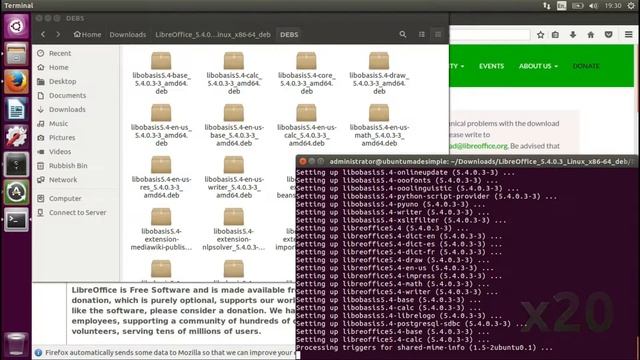Select libobasis5.4-en-us-base deb file
The width and height of the screenshot is (640, 360).
tap(234, 126)
